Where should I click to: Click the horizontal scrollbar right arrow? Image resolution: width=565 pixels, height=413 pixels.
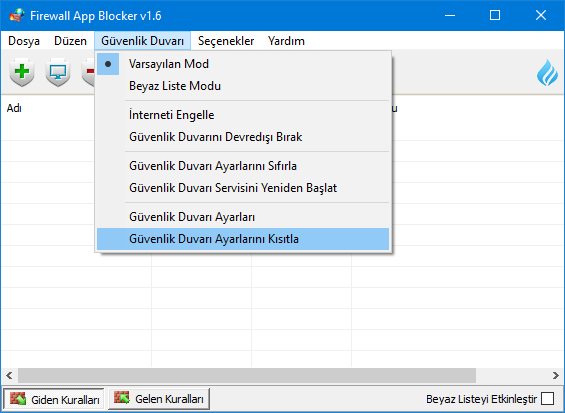(555, 376)
